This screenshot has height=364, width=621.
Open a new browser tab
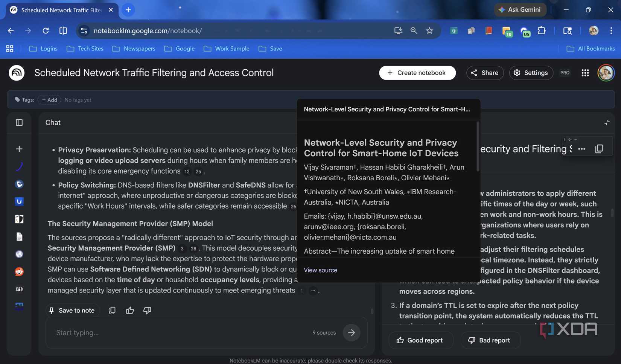128,10
